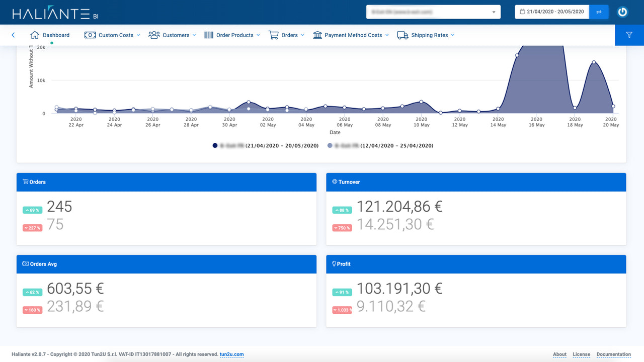Click the date range input field
Screen dimensions: 644x362
click(x=552, y=12)
